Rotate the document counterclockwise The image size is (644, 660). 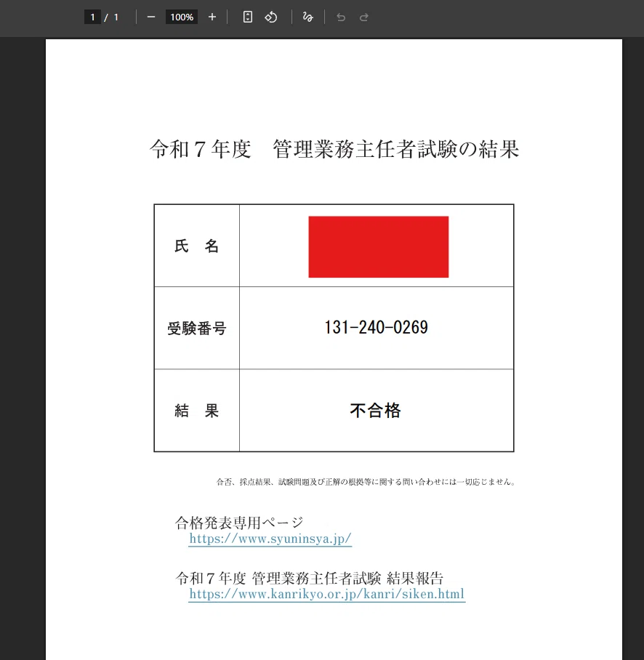tap(270, 17)
